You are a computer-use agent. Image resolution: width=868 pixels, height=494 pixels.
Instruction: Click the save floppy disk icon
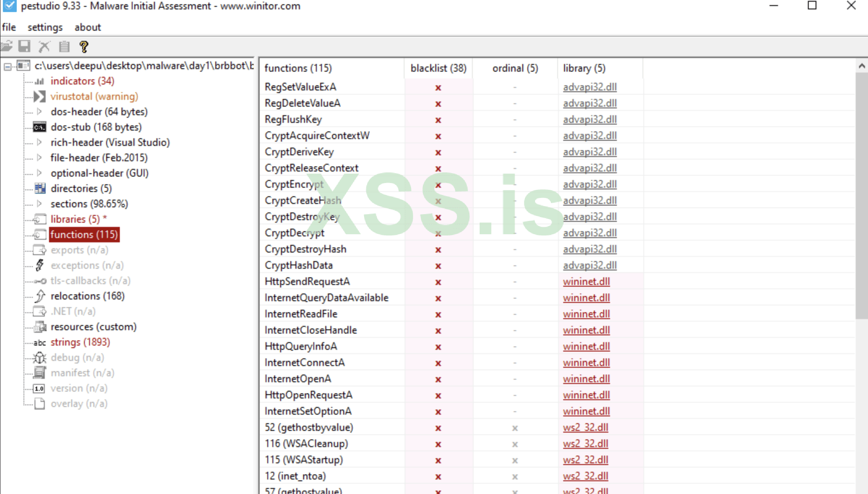pos(24,46)
